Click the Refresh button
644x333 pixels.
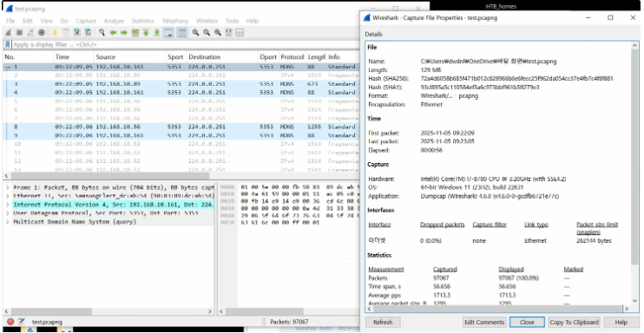384,323
